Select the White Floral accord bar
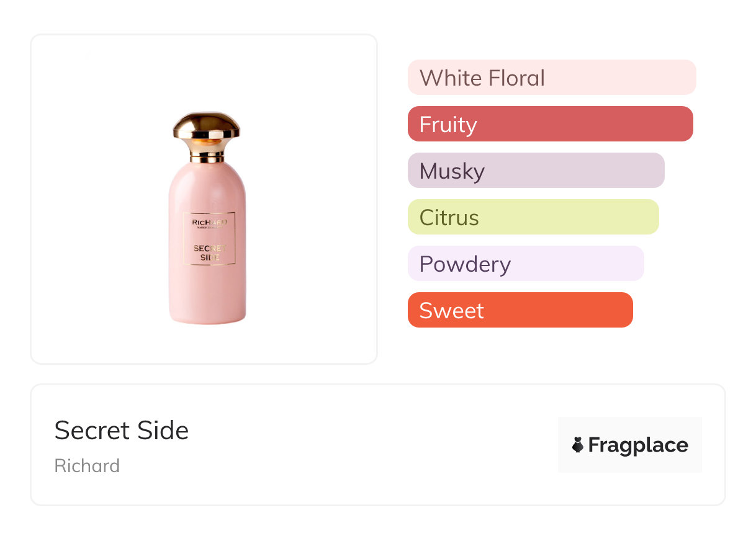Screen dimensions: 756x536 (x=551, y=78)
